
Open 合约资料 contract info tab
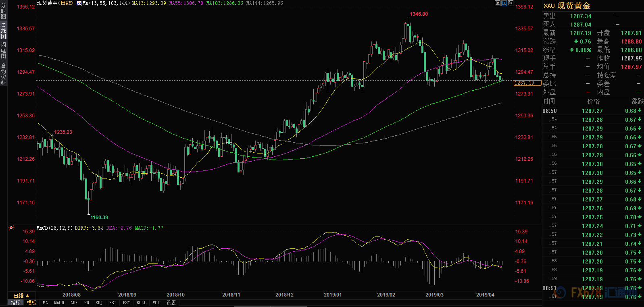[4, 74]
